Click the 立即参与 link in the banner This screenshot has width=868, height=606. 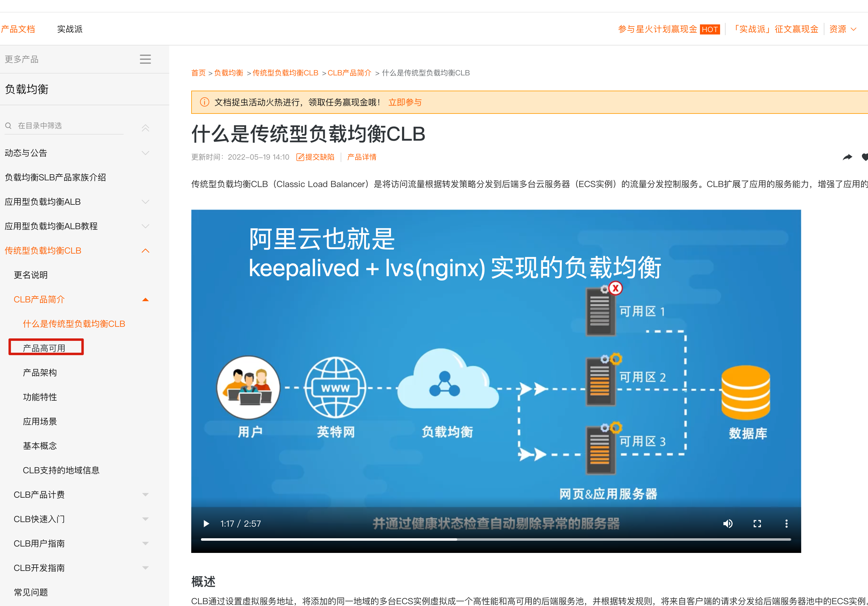click(x=405, y=102)
